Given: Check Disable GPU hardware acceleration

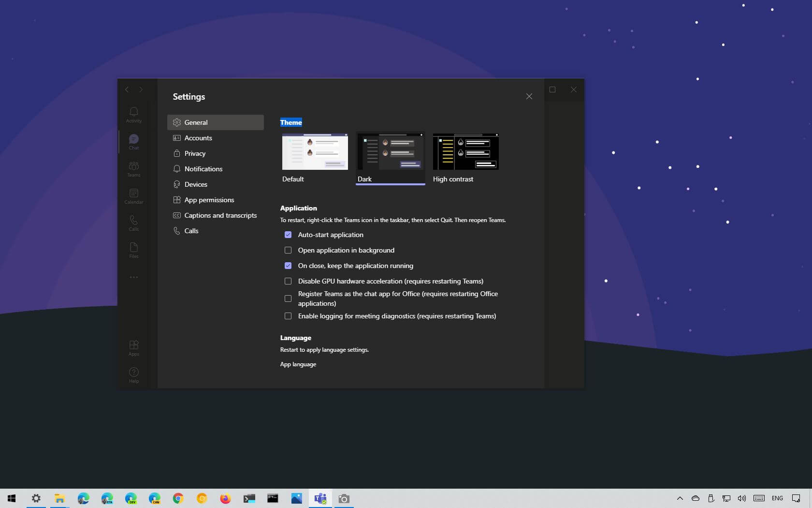Looking at the screenshot, I should click(288, 281).
